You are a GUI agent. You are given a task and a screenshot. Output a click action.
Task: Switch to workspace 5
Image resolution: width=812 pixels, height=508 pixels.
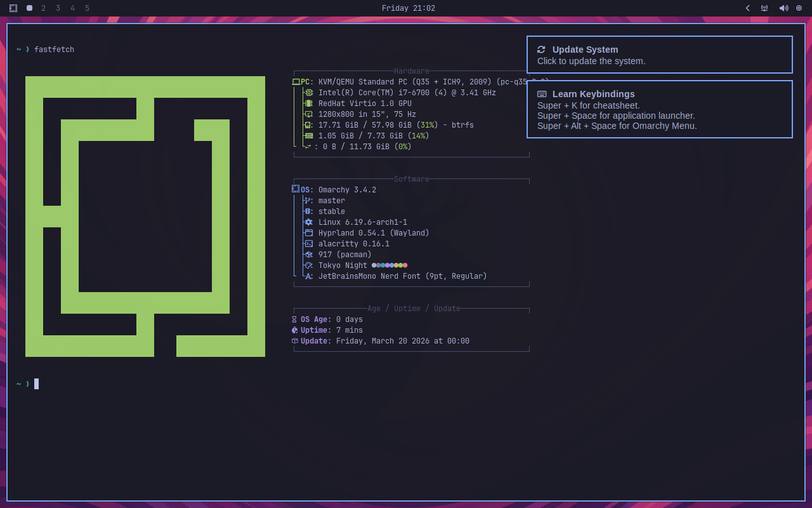[87, 8]
